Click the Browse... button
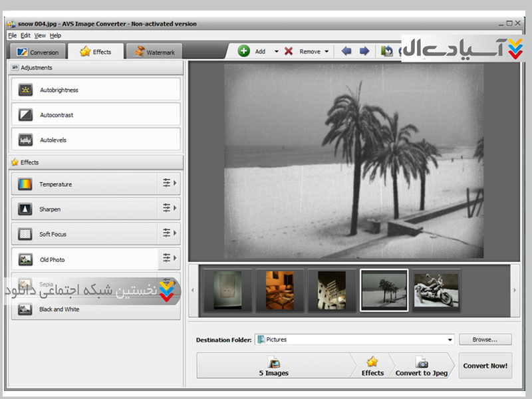Viewport: 532px width, 399px height. pos(485,340)
